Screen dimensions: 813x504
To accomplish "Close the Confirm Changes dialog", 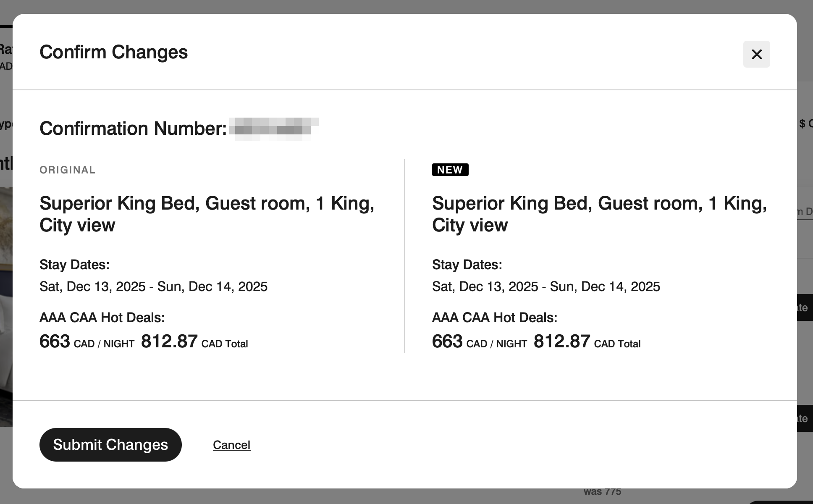I will (756, 54).
